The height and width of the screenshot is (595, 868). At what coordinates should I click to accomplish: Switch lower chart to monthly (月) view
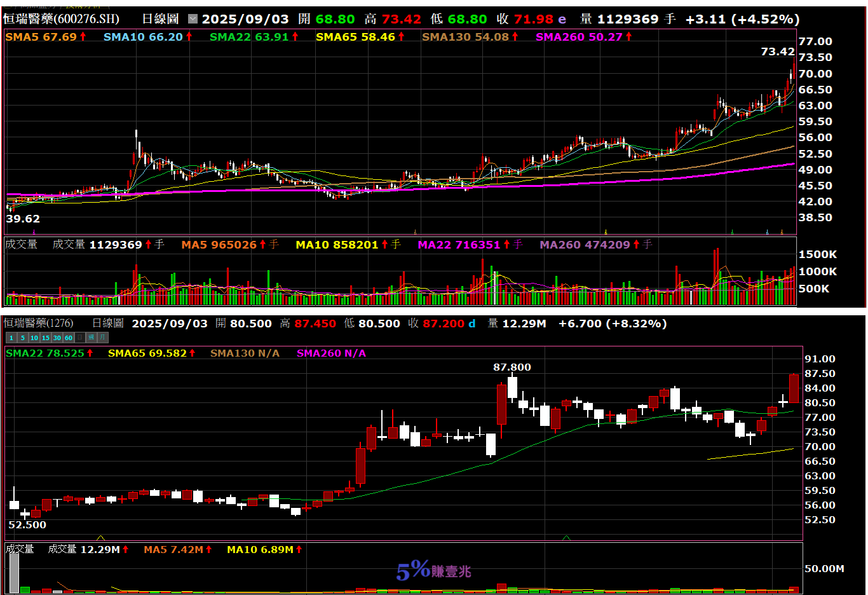pos(103,338)
